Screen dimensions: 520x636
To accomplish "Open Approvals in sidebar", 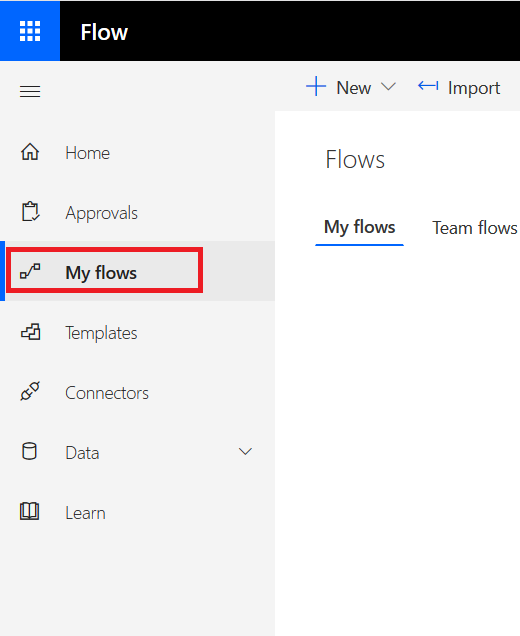I will coord(101,213).
